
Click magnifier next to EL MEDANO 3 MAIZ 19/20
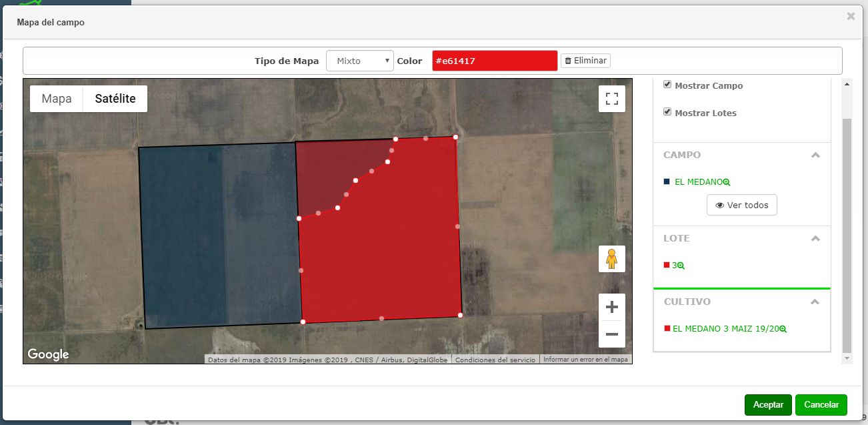783,329
